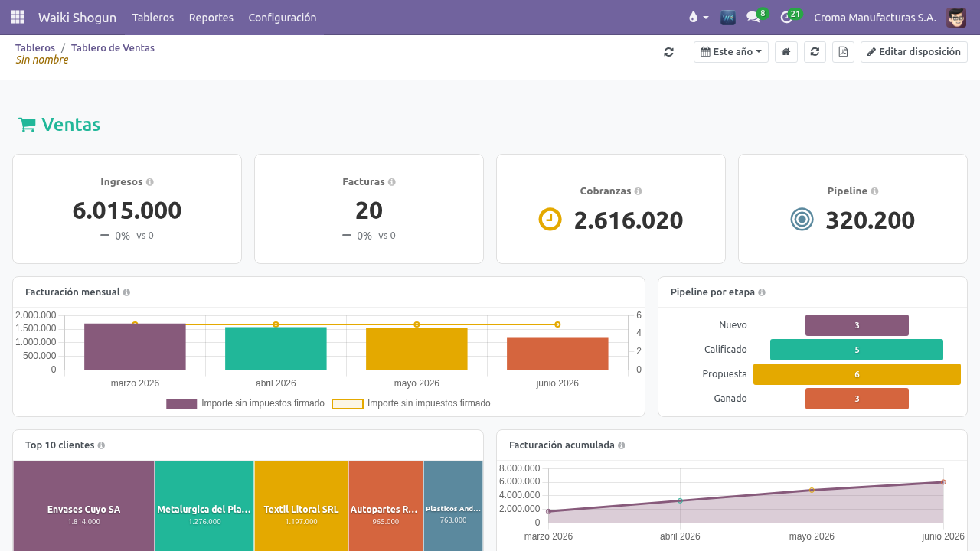
Task: Click the home icon button
Action: [786, 52]
